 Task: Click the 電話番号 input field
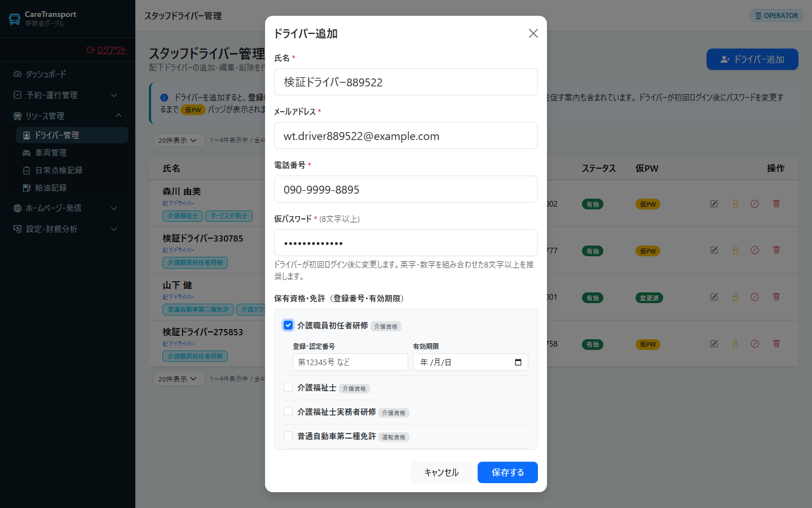pos(406,189)
